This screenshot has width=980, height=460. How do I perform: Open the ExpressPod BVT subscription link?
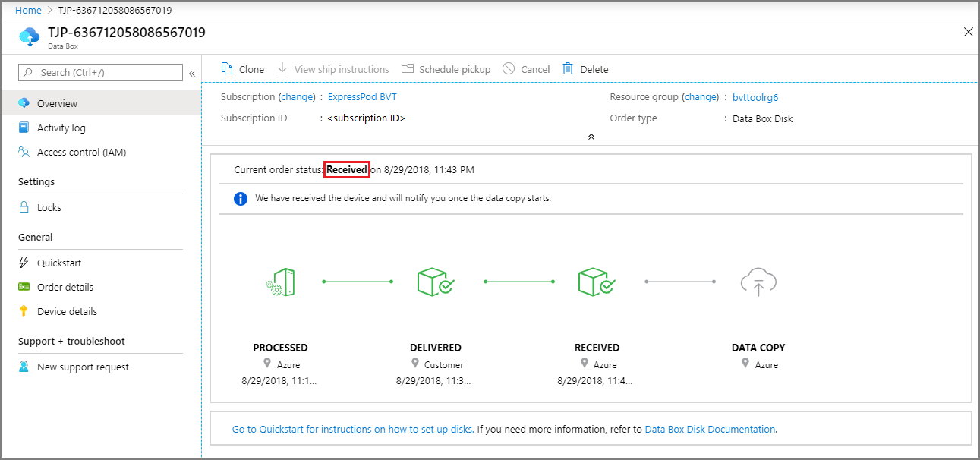pos(362,97)
